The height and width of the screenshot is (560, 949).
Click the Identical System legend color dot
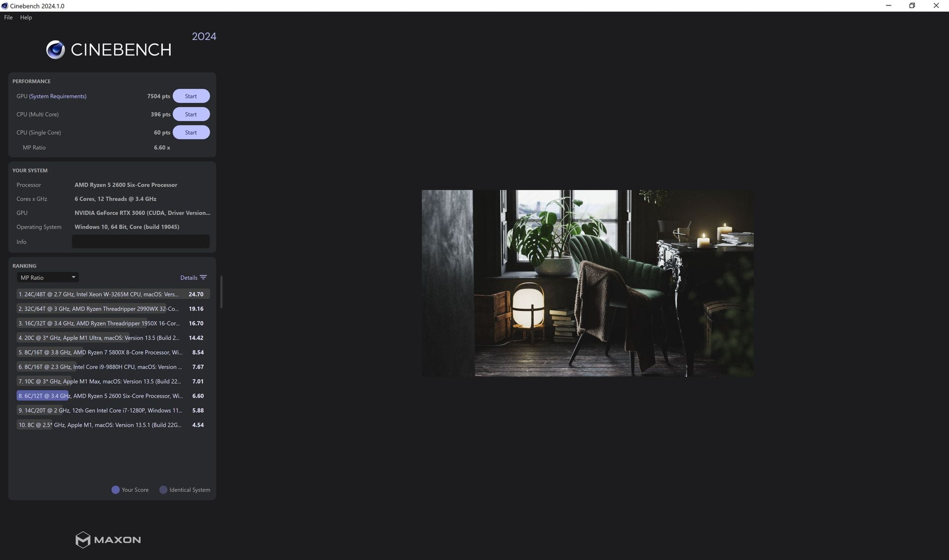tap(163, 490)
